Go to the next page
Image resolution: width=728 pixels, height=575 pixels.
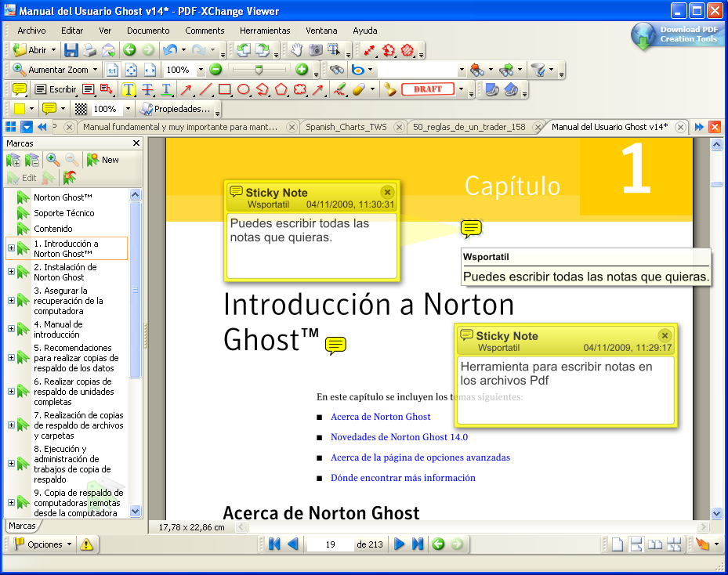click(x=399, y=544)
